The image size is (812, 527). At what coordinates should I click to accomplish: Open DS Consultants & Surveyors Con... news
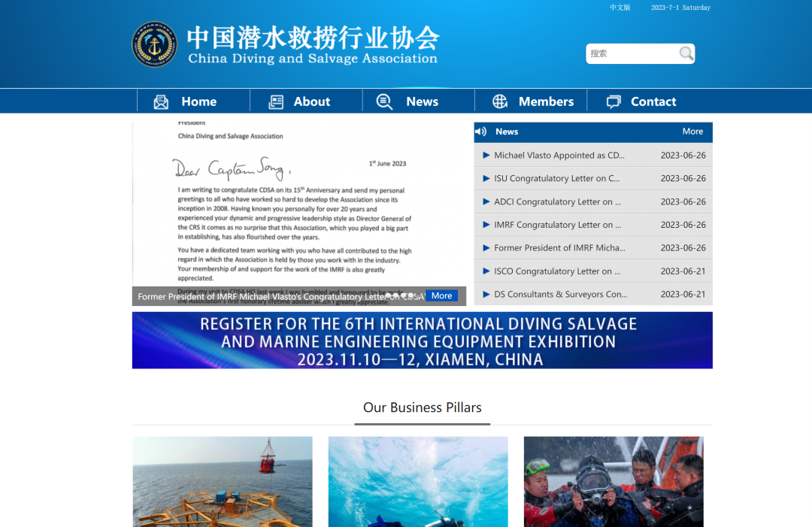560,294
